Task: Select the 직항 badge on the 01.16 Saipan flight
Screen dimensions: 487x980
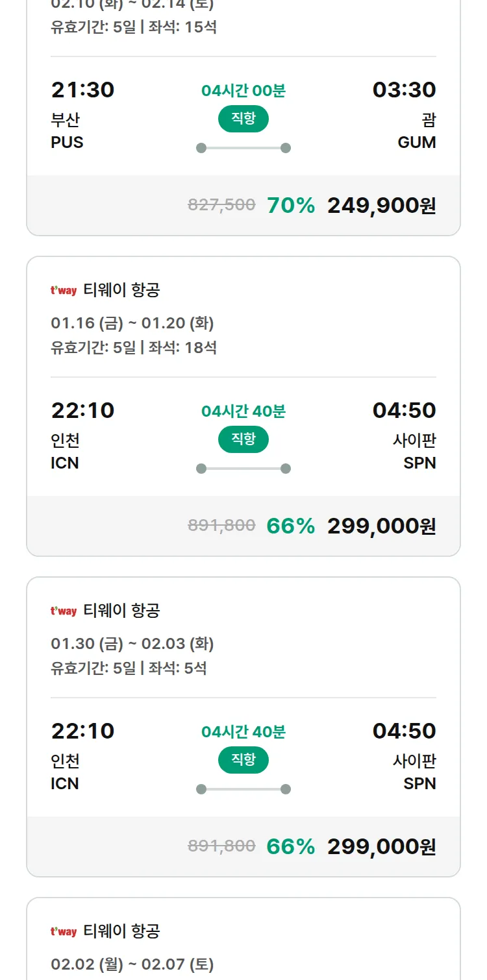Action: point(243,439)
